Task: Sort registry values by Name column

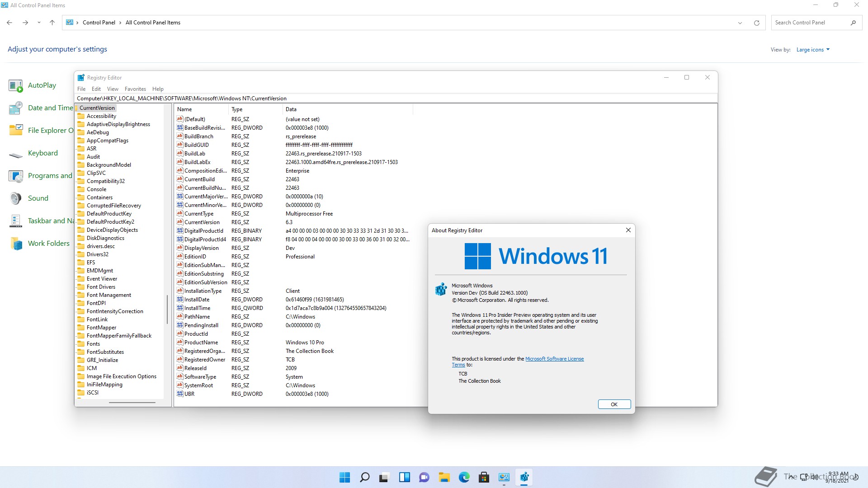Action: pos(202,109)
